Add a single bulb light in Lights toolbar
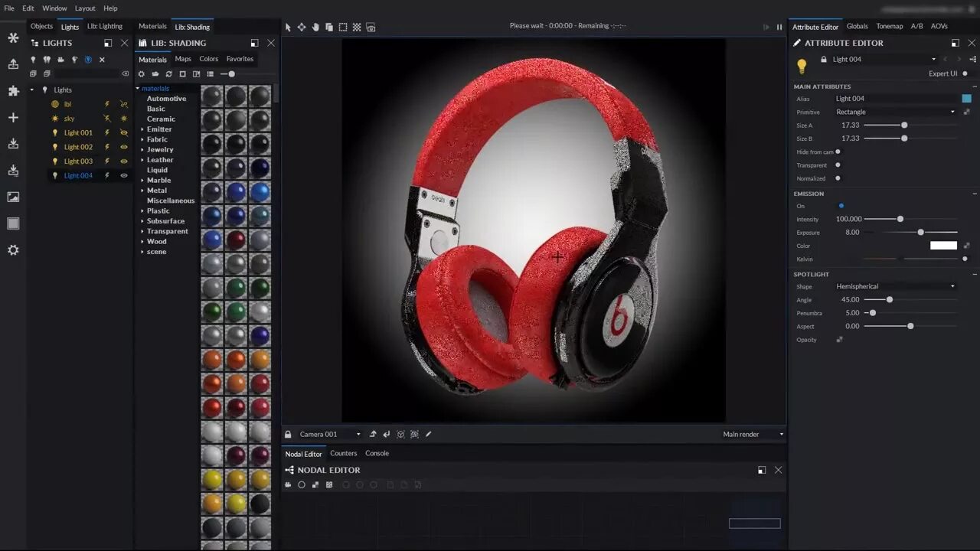980x551 pixels. click(x=33, y=59)
